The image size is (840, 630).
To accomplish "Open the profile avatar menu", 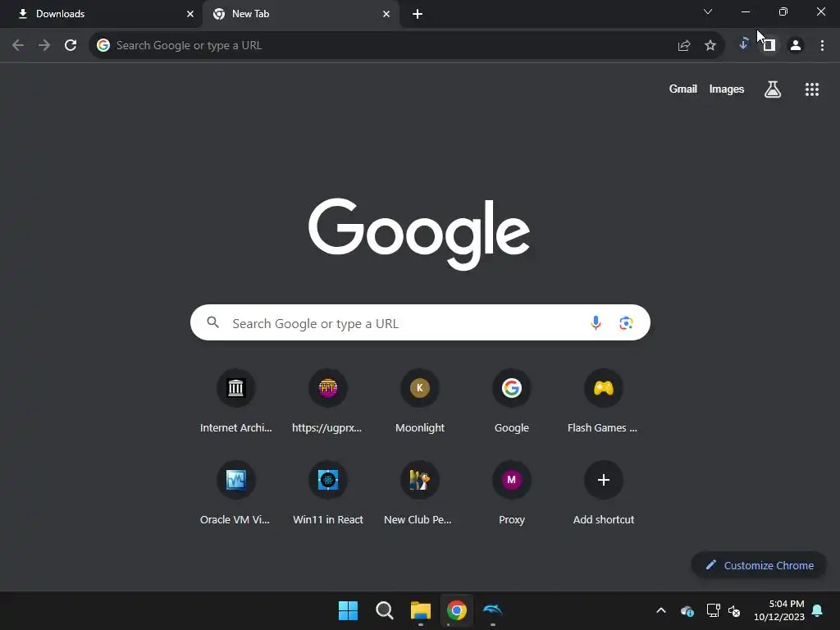I will coord(796,46).
